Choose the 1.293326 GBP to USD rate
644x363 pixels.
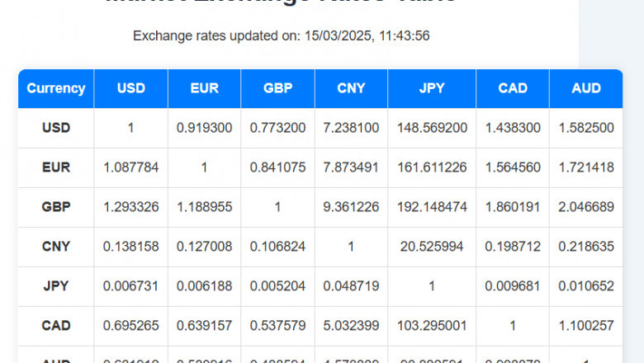pos(131,207)
